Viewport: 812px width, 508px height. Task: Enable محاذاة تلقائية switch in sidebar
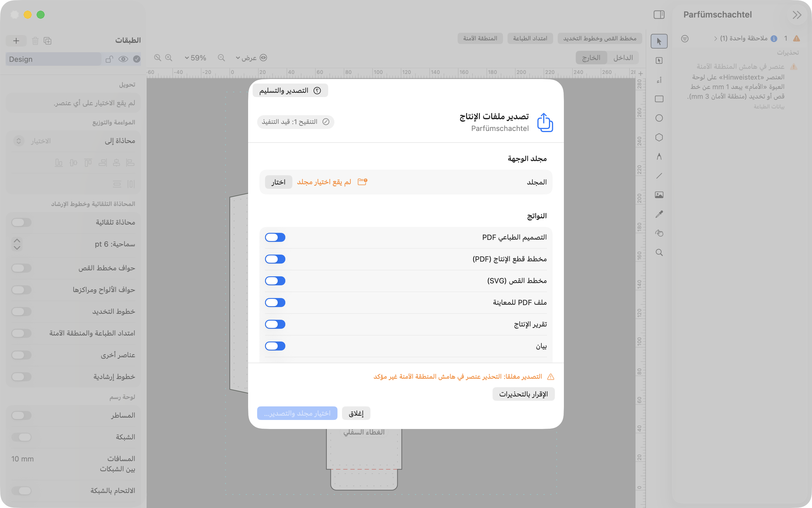[21, 222]
